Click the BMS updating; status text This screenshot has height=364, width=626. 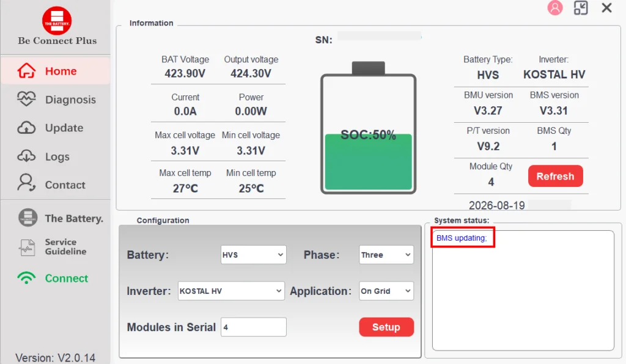(462, 238)
